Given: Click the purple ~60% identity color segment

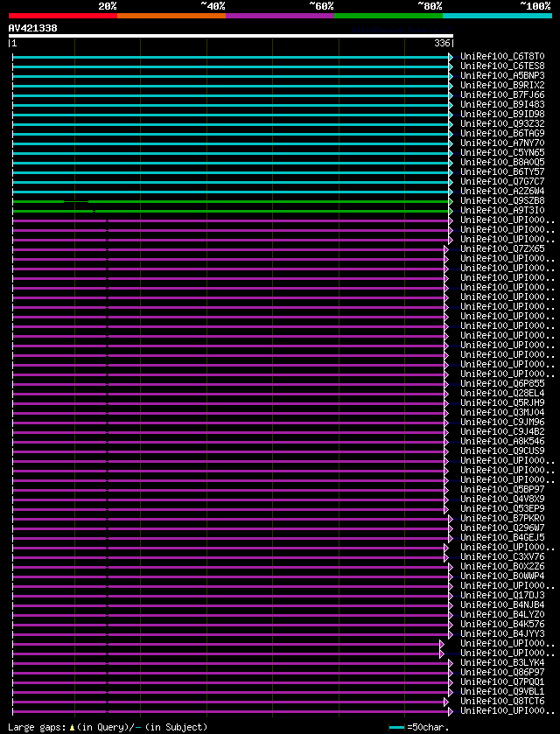Looking at the screenshot, I should click(x=280, y=16).
